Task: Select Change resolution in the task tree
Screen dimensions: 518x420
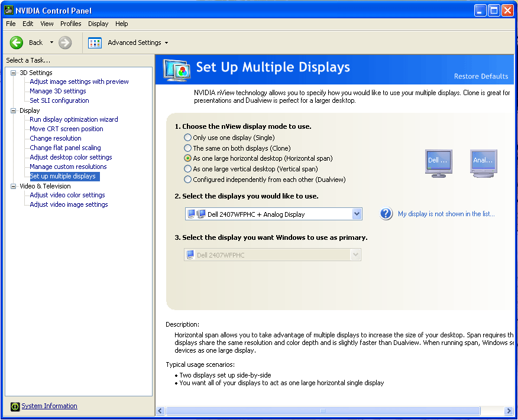Action: [56, 138]
